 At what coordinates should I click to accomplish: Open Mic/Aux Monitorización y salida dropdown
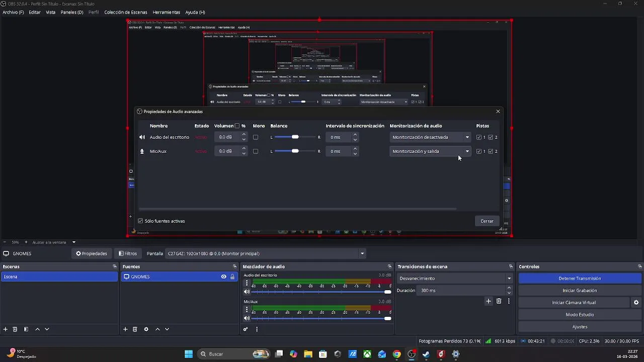(430, 151)
